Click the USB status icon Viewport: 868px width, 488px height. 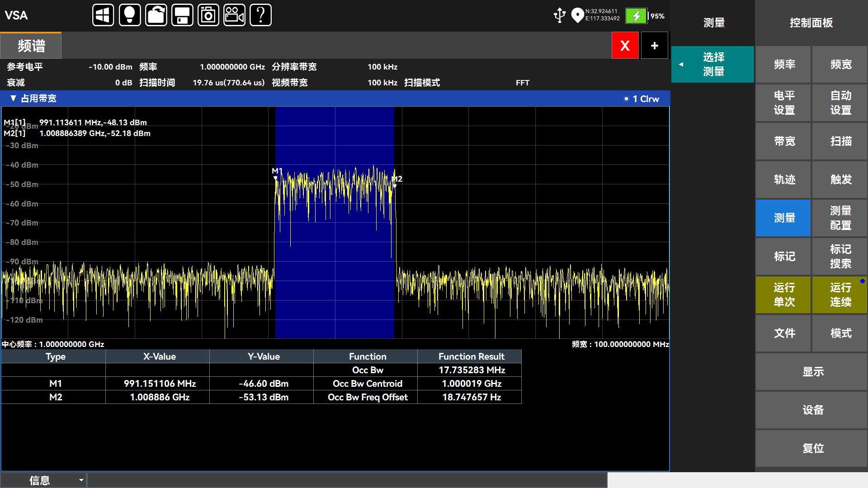(560, 15)
